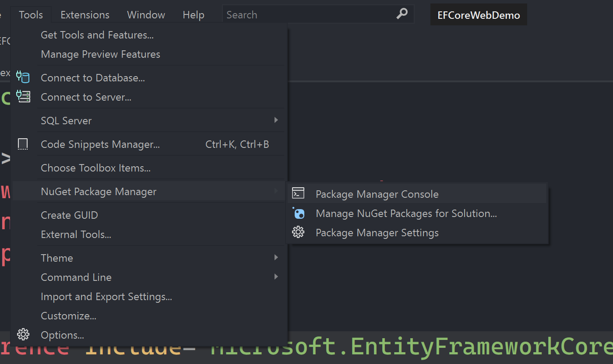Click the Code Snippets Manager icon
The width and height of the screenshot is (613, 364).
coord(23,144)
